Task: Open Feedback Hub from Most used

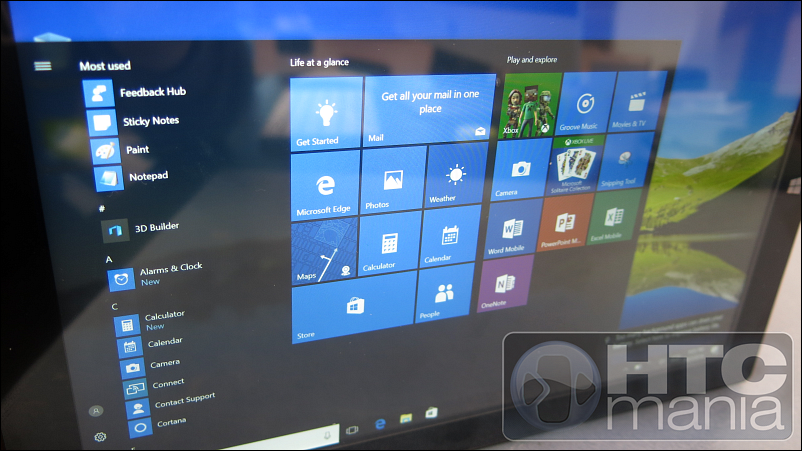Action: click(x=135, y=93)
